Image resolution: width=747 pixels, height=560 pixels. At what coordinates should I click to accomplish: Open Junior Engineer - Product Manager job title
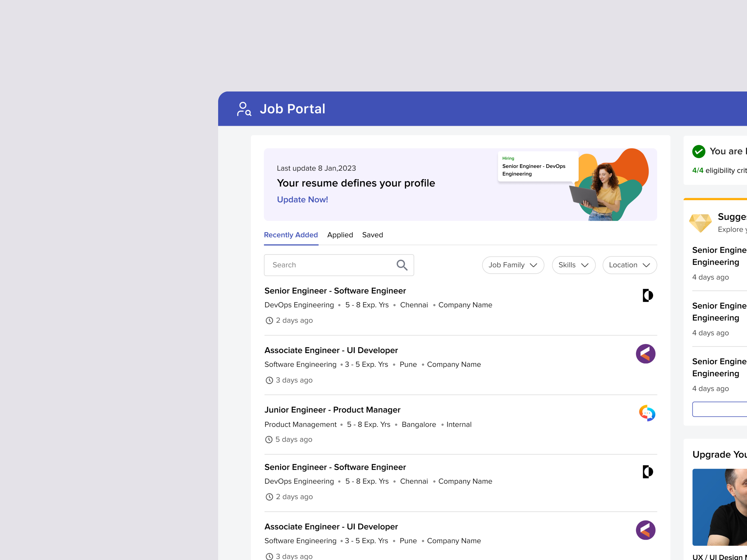click(332, 410)
